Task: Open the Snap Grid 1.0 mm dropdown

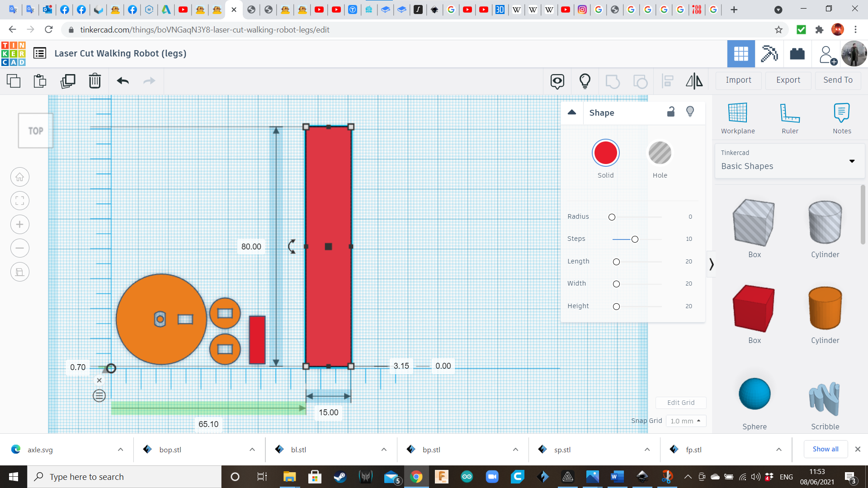Action: click(685, 421)
